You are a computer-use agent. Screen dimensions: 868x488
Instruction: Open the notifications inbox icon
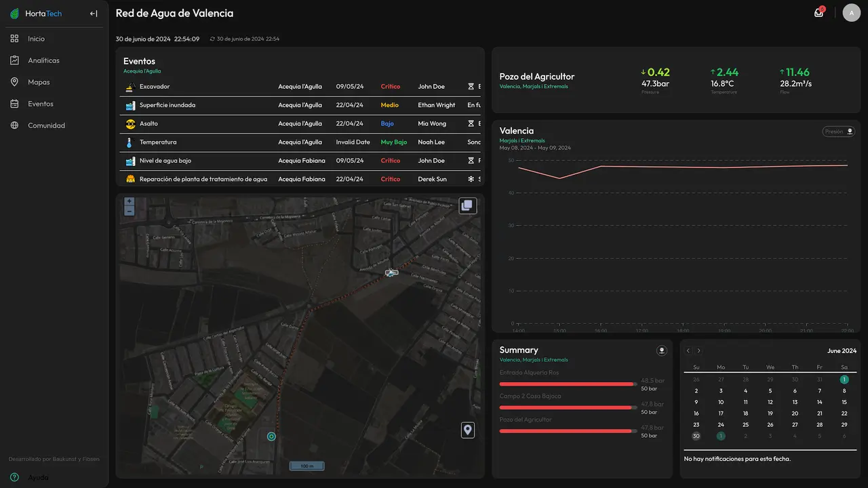[x=818, y=13]
